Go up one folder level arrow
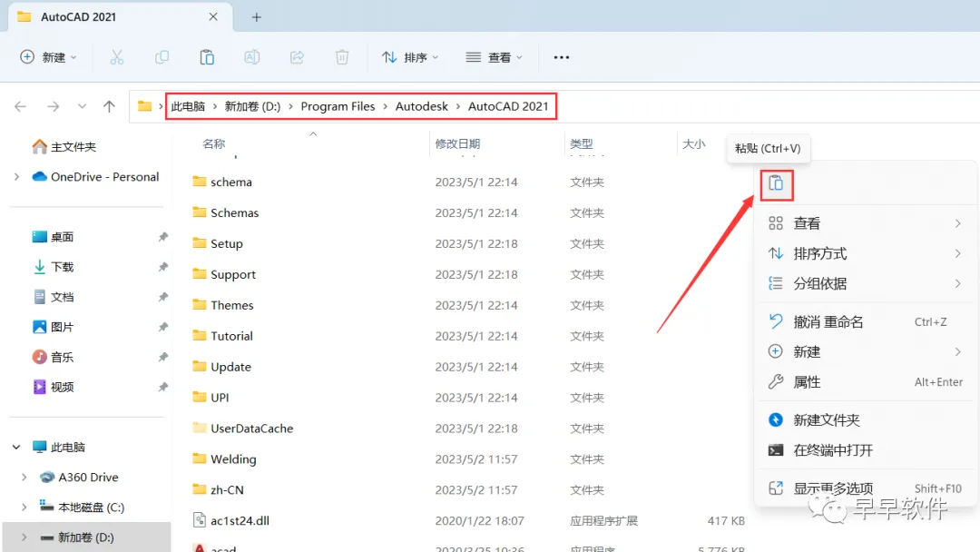Screen dimensions: 980x552 [110, 106]
